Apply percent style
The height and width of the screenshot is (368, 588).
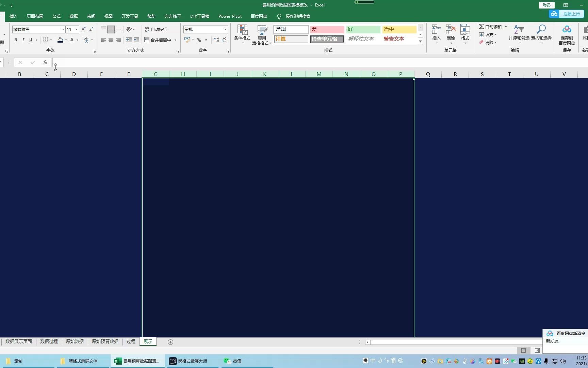coord(199,40)
